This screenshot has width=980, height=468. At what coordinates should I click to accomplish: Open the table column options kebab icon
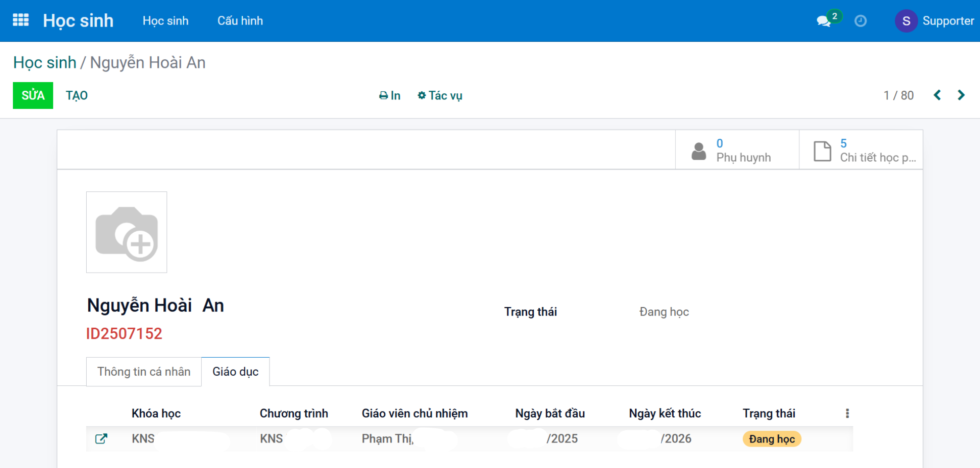point(847,413)
